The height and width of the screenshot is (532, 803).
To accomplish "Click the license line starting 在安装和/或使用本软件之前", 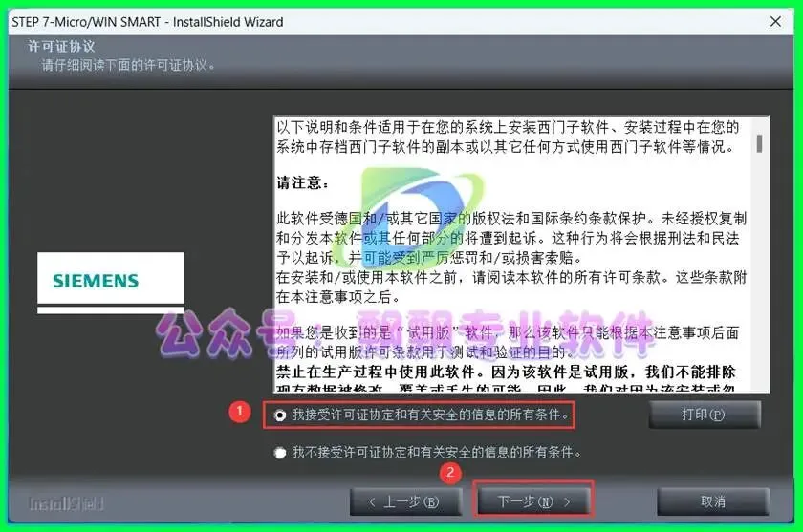I will click(511, 278).
